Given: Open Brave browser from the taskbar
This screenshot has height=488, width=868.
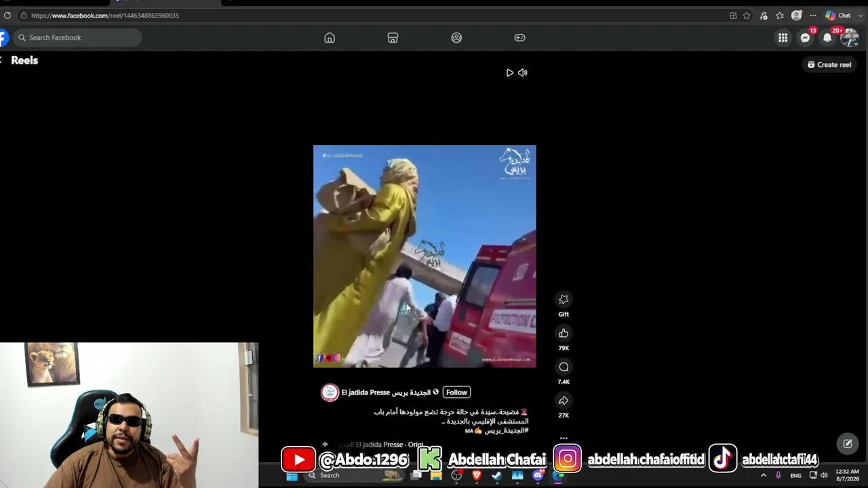Looking at the screenshot, I should tap(477, 476).
